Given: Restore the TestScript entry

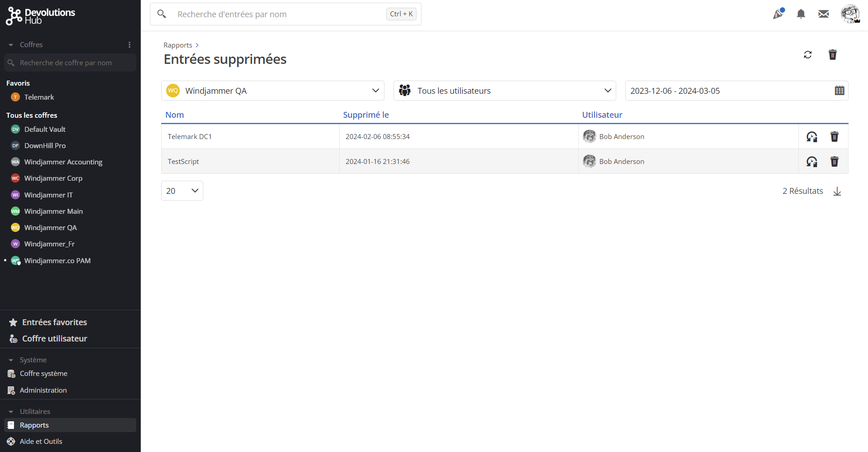Looking at the screenshot, I should point(812,161).
